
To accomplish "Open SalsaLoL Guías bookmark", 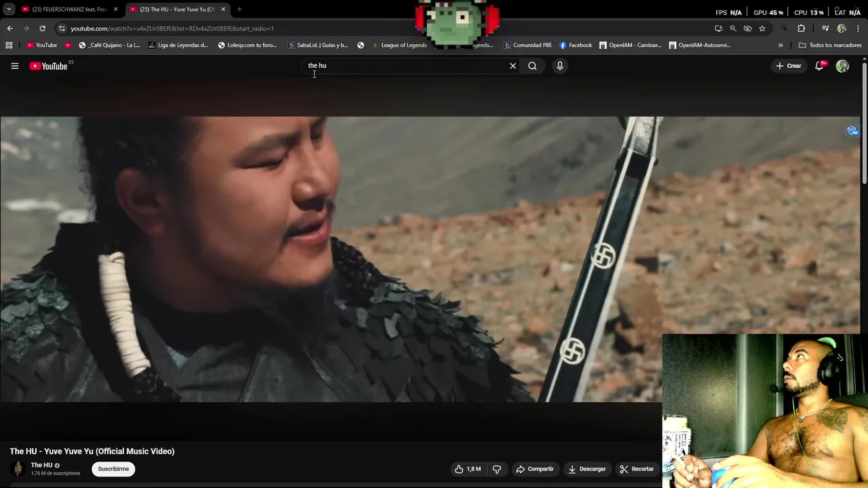I will coord(317,45).
